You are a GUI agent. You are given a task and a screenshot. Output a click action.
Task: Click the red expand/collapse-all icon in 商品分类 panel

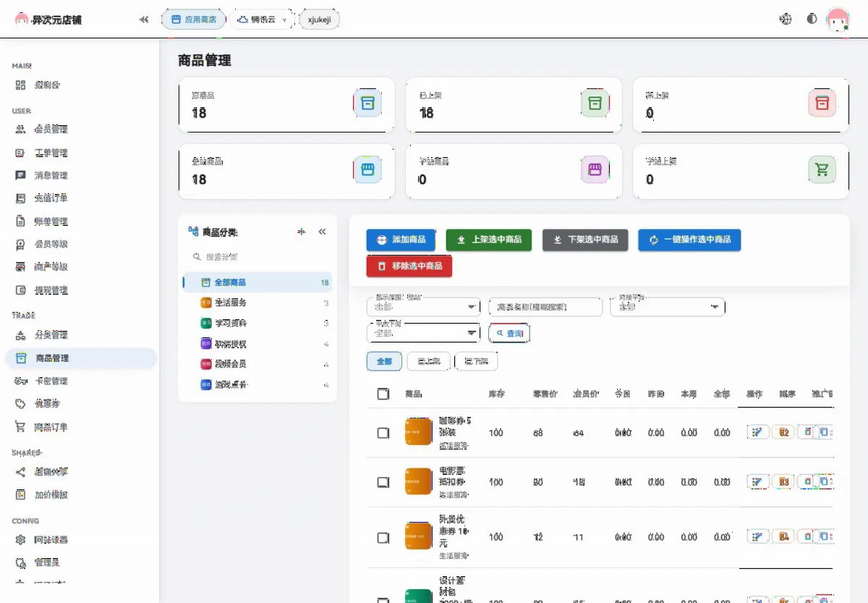pos(301,232)
